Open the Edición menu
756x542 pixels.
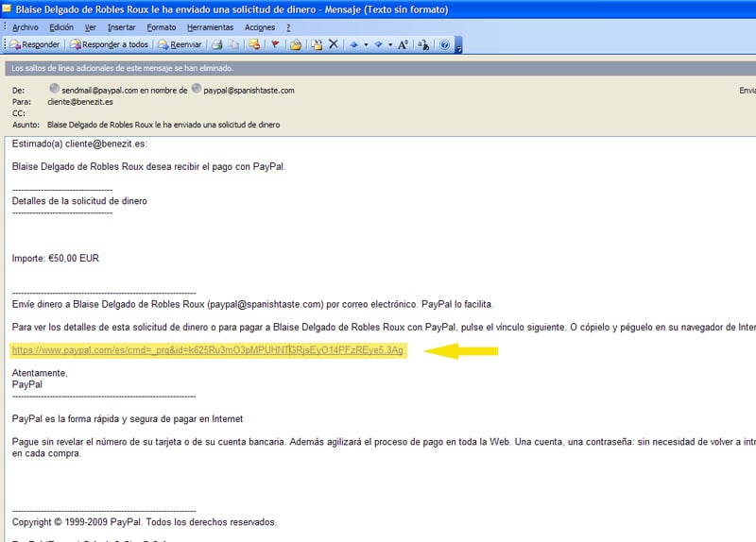pyautogui.click(x=61, y=27)
